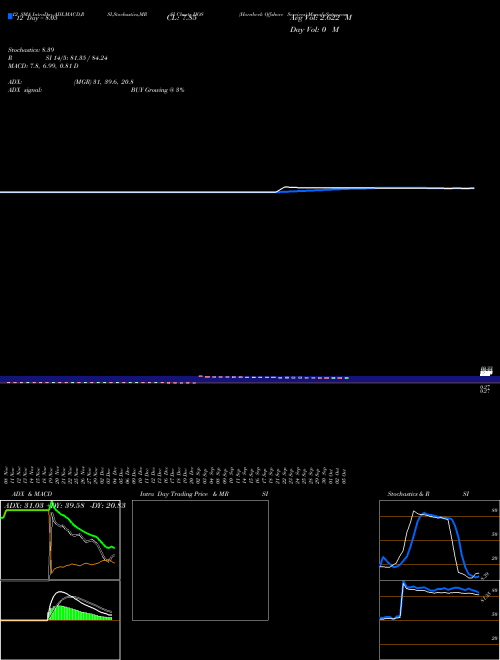
Task: Click the "ADX signal:" label
Action: click(x=25, y=90)
